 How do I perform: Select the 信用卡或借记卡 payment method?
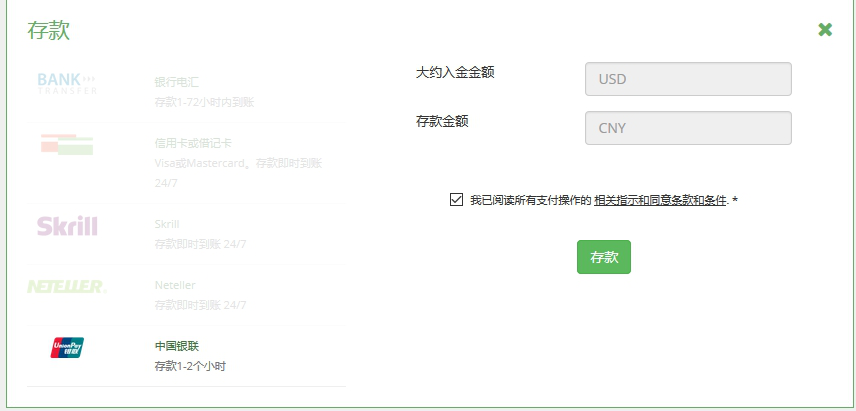[x=193, y=144]
